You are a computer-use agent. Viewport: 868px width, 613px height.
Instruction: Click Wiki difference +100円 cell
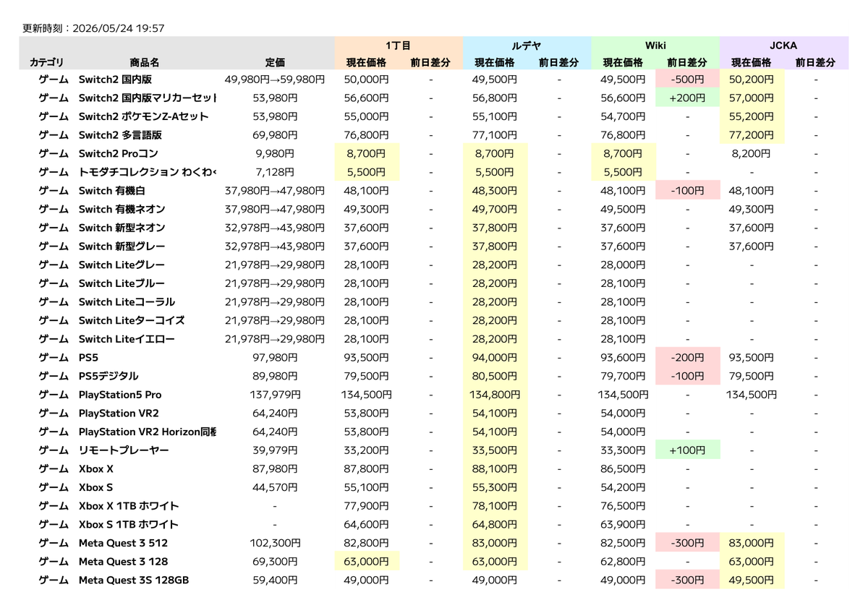click(x=688, y=450)
